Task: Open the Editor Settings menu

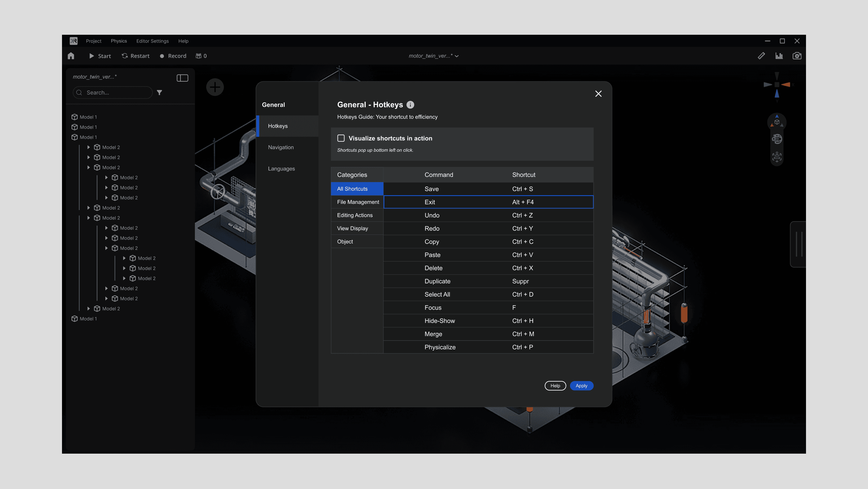Action: point(152,41)
